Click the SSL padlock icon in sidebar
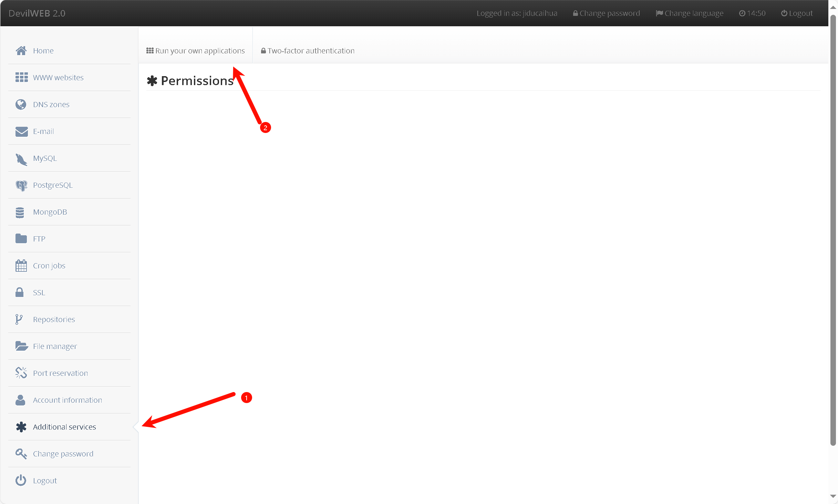Screen dimensions: 838x504 point(20,292)
